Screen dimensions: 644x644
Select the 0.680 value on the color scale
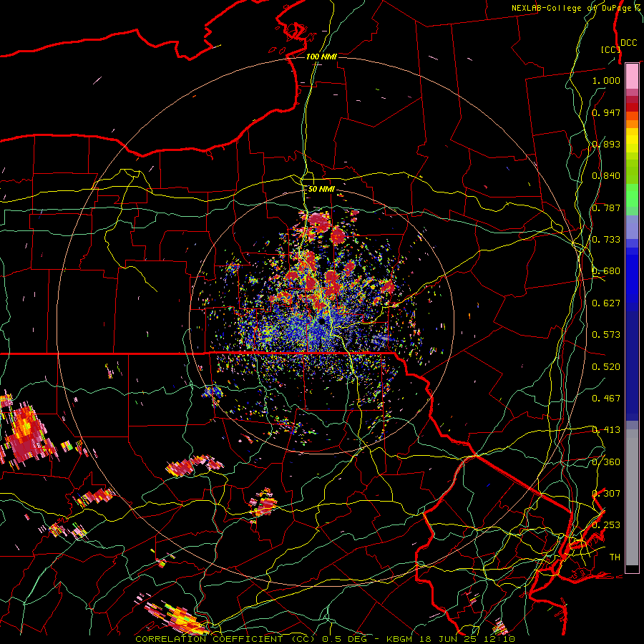pos(606,271)
